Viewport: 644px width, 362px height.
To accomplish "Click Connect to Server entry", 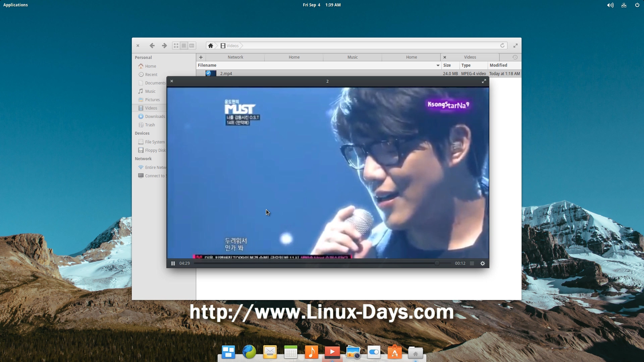I will [152, 176].
